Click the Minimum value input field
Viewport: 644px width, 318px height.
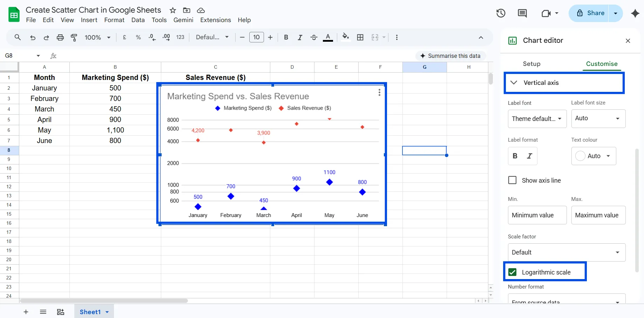point(537,215)
